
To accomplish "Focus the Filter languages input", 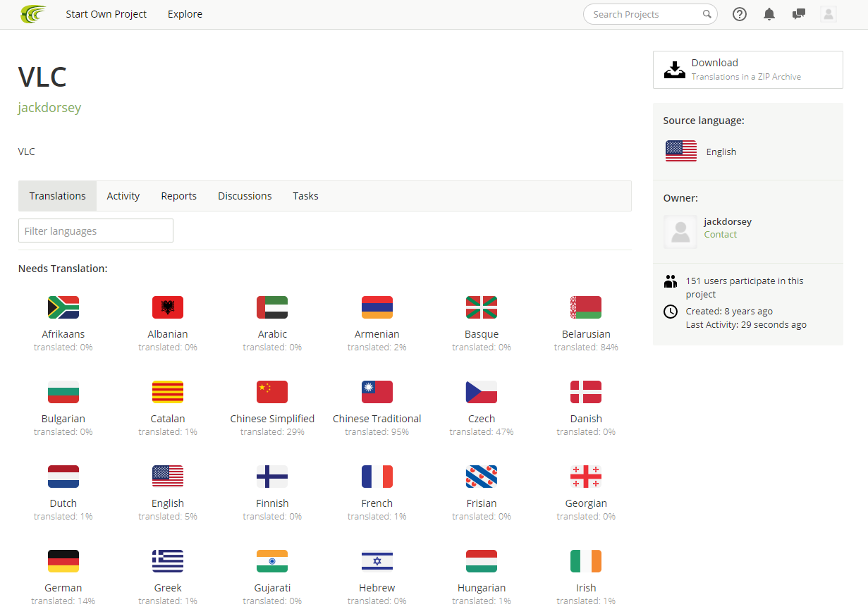I will click(96, 231).
